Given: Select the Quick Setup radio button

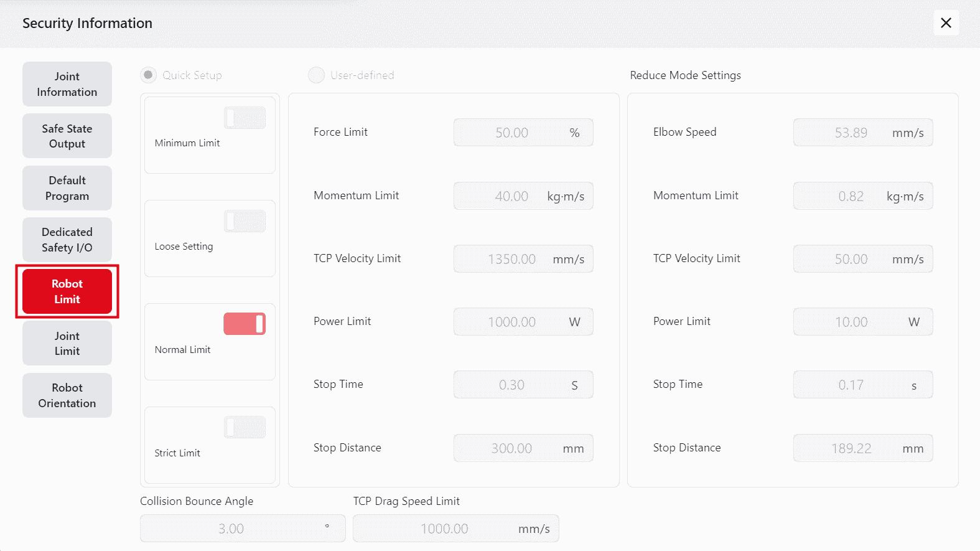Looking at the screenshot, I should click(x=149, y=75).
